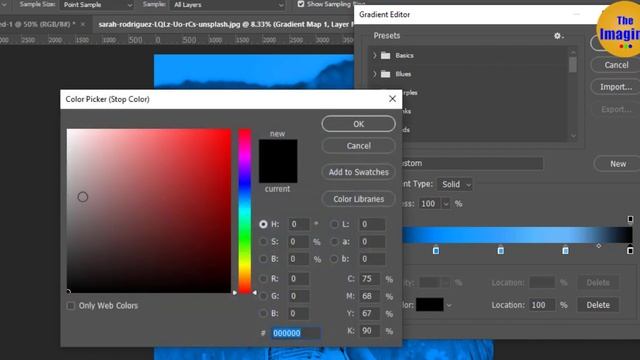Open the stop Color swatch dropdown arrow
The width and height of the screenshot is (640, 360).
[449, 305]
